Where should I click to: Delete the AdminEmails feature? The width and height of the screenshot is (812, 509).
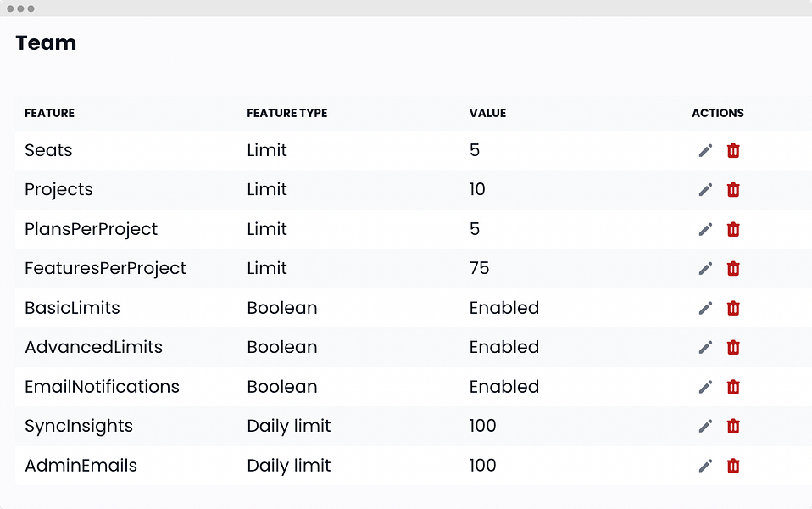point(733,466)
